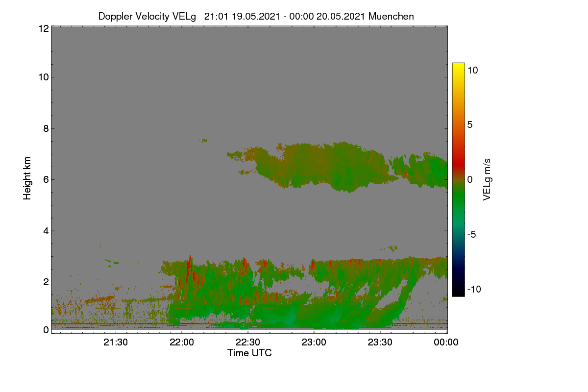Click the '0' height axis label

click(x=46, y=330)
